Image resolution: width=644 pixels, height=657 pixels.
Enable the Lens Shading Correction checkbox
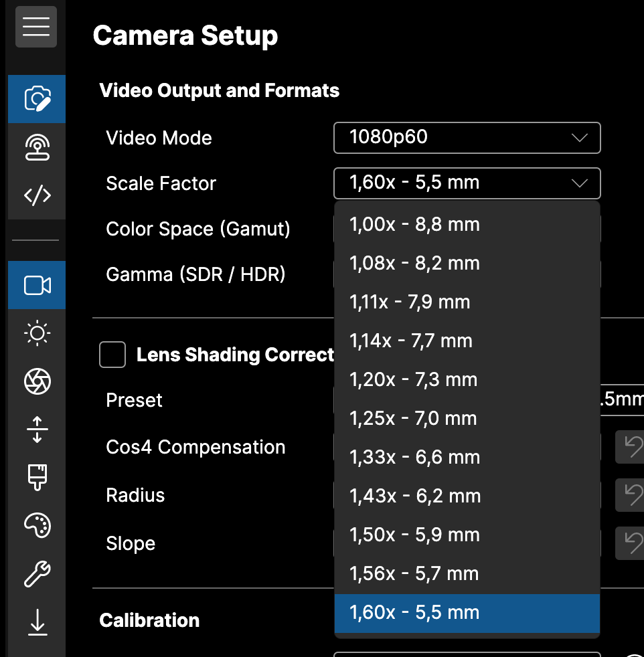(112, 355)
